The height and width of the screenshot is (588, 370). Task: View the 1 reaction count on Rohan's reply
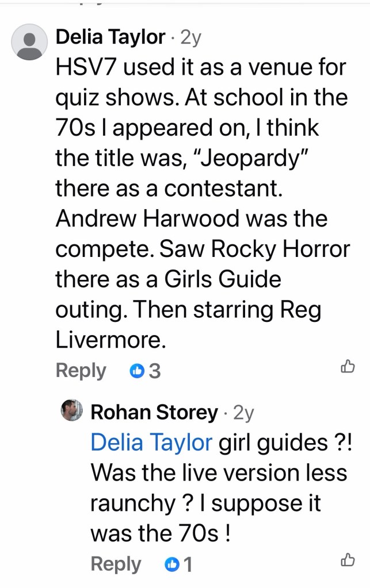(187, 565)
